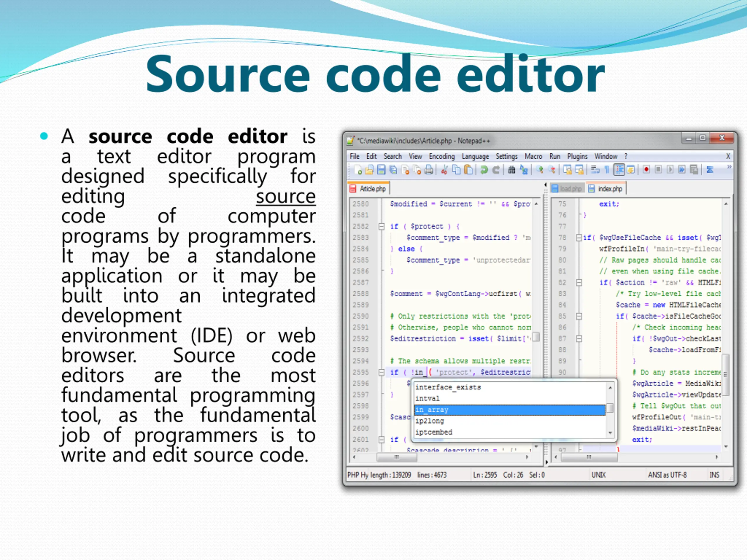Close the document with the menu bar X
This screenshot has height=560, width=747.
[728, 156]
